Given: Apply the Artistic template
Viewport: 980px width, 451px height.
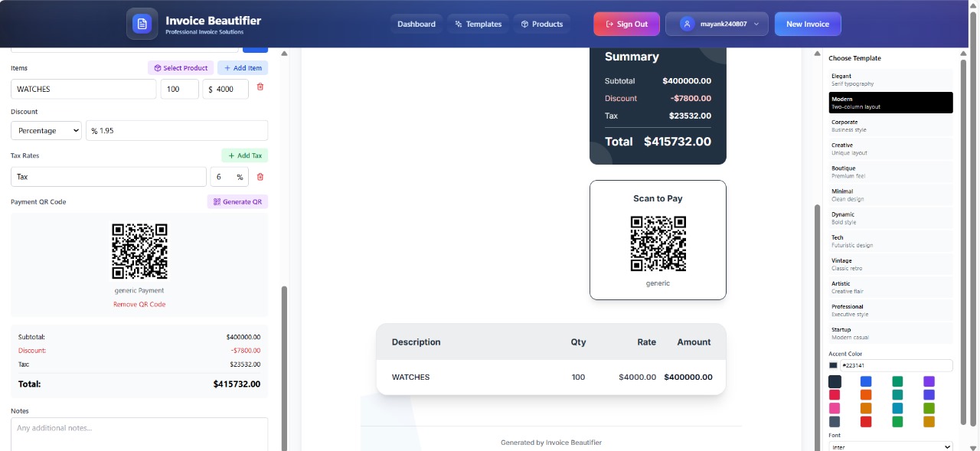Looking at the screenshot, I should 890,287.
